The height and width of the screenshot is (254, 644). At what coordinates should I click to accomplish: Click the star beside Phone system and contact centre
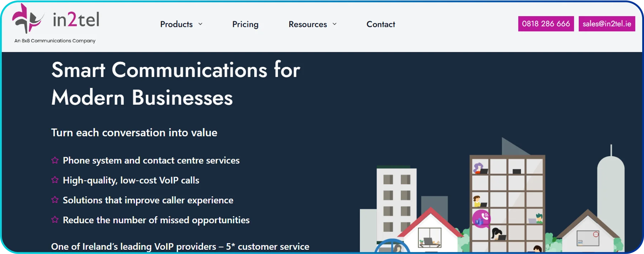(x=55, y=160)
